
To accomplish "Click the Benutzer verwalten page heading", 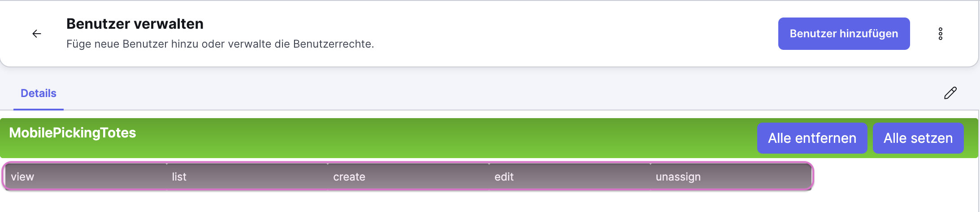I will click(x=135, y=24).
